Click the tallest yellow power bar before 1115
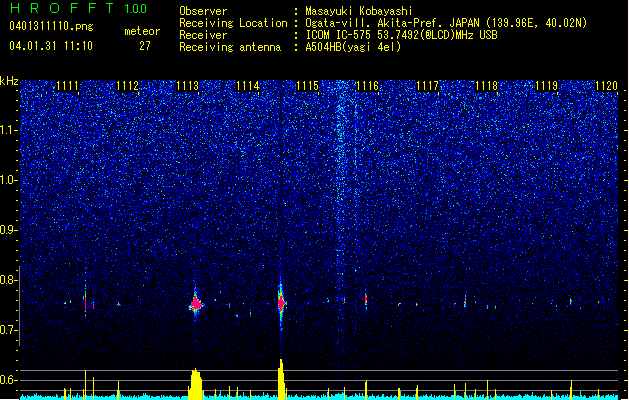The height and width of the screenshot is (400, 629). [281, 379]
